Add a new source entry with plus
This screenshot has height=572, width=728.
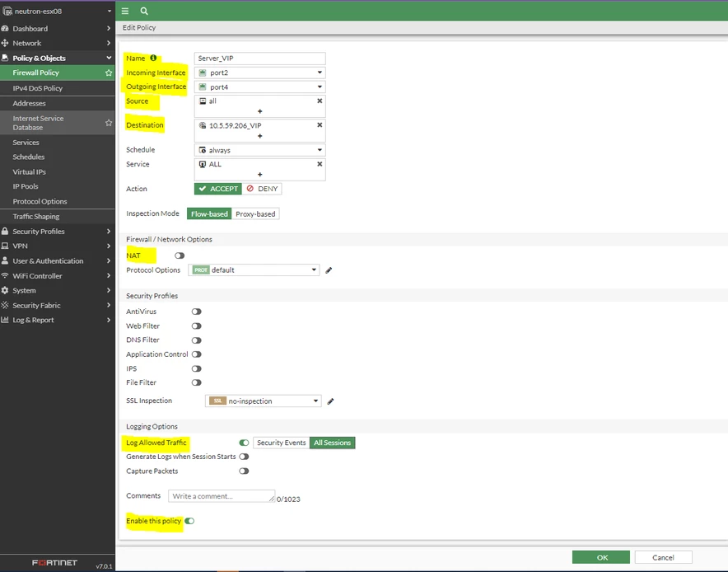coord(260,111)
